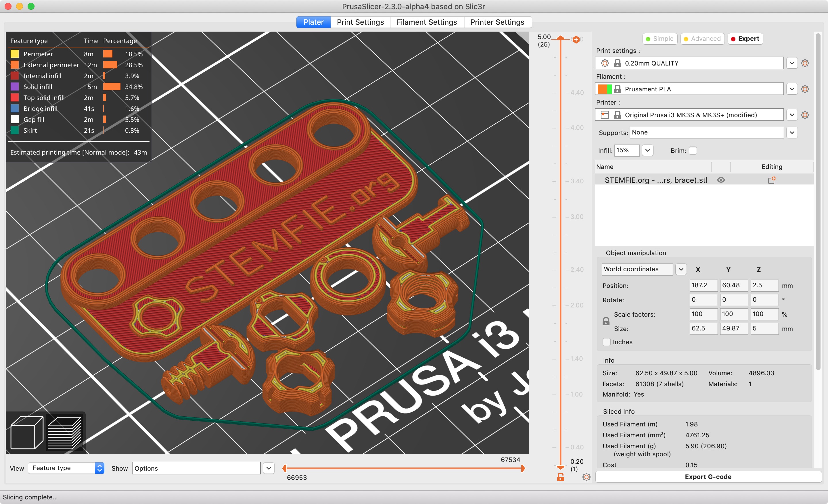The height and width of the screenshot is (504, 828).
Task: Open Show Options dropdown arrow
Action: coord(269,468)
